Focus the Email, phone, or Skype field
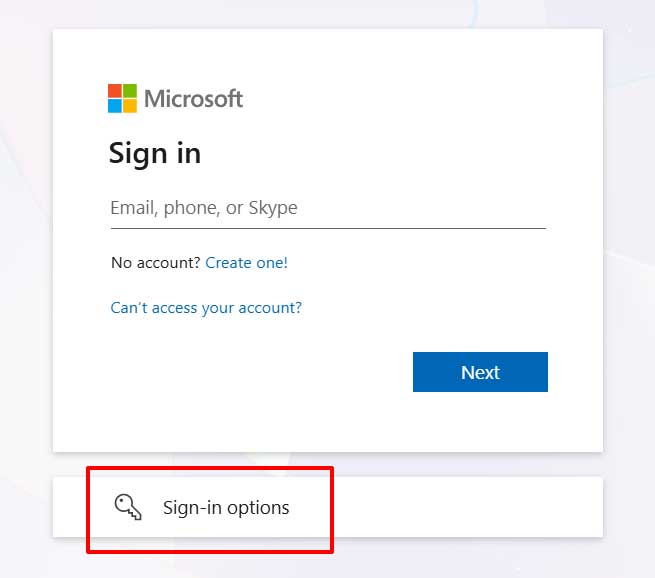655x578 pixels. (x=327, y=208)
